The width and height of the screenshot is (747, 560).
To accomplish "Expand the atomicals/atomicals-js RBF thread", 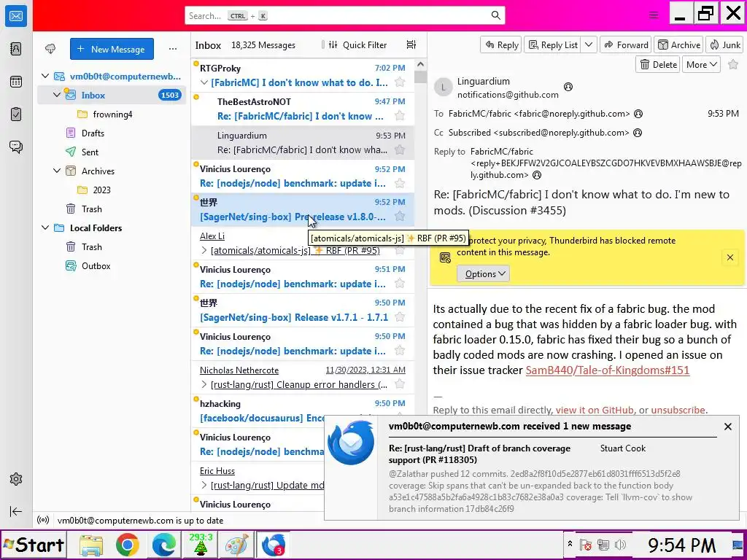I will click(204, 251).
